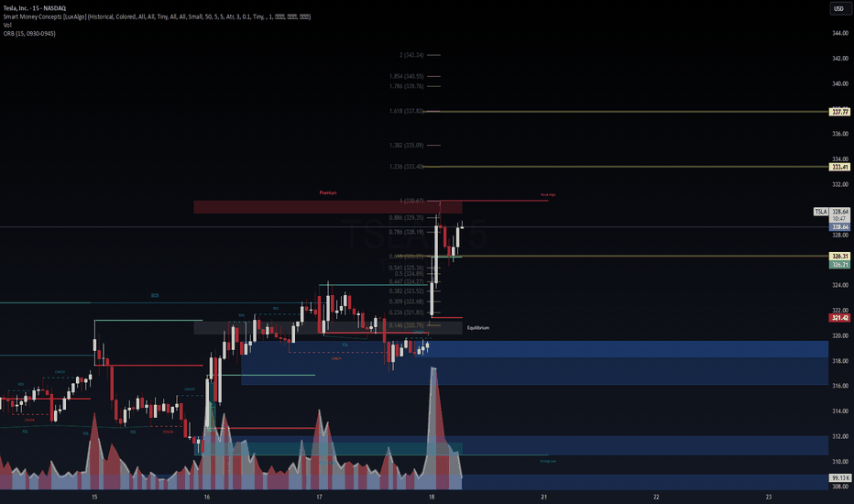The height and width of the screenshot is (504, 854).
Task: Select the 1.236 (333.40) Fibonacci level
Action: click(x=406, y=166)
